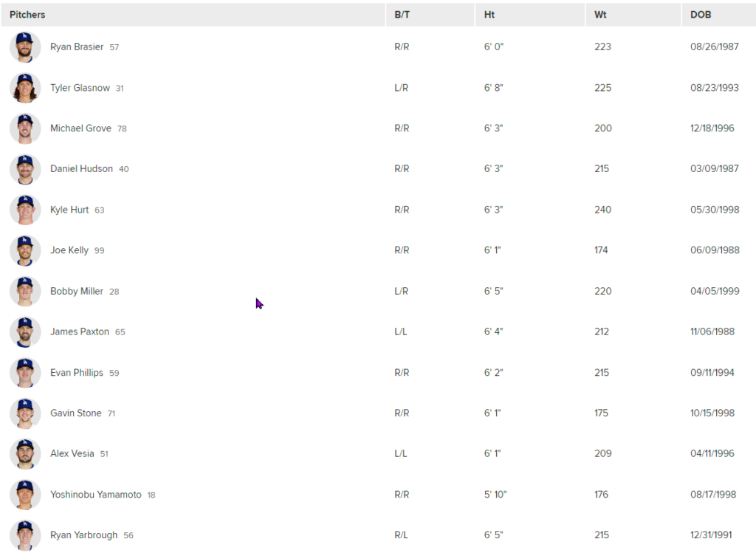This screenshot has height=553, width=756.
Task: Click the B/T column header
Action: (x=402, y=15)
